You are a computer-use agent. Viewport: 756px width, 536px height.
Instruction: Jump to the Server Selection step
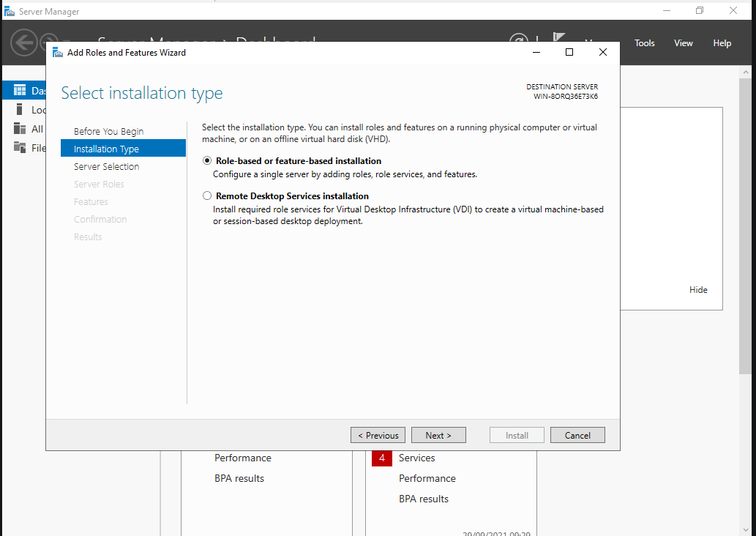[107, 166]
